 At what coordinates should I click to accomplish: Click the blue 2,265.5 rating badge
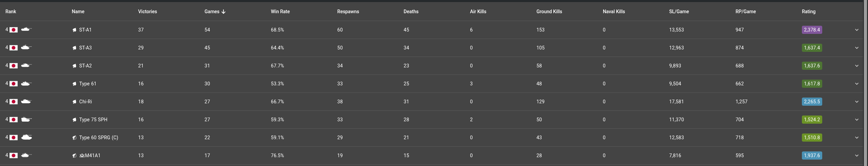812,102
